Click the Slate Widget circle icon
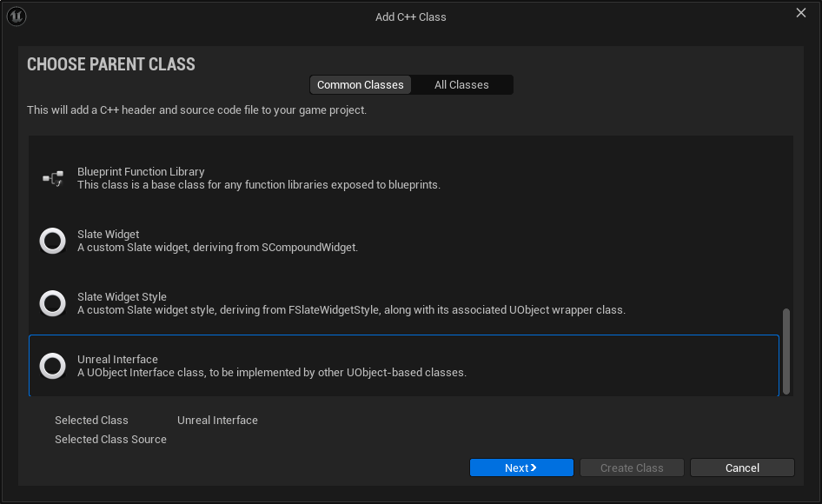 [52, 241]
